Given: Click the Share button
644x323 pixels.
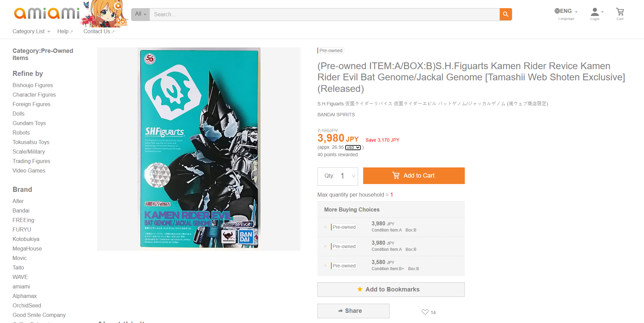Looking at the screenshot, I should point(353,311).
